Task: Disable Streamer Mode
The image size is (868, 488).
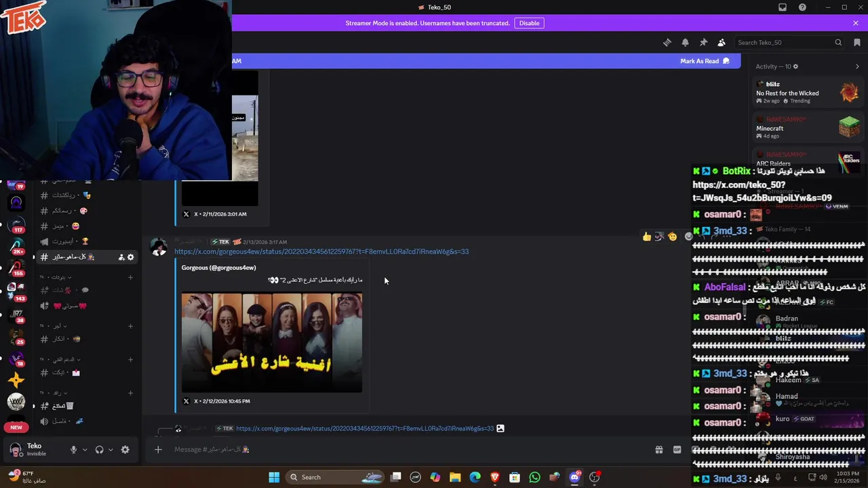Action: pyautogui.click(x=529, y=23)
